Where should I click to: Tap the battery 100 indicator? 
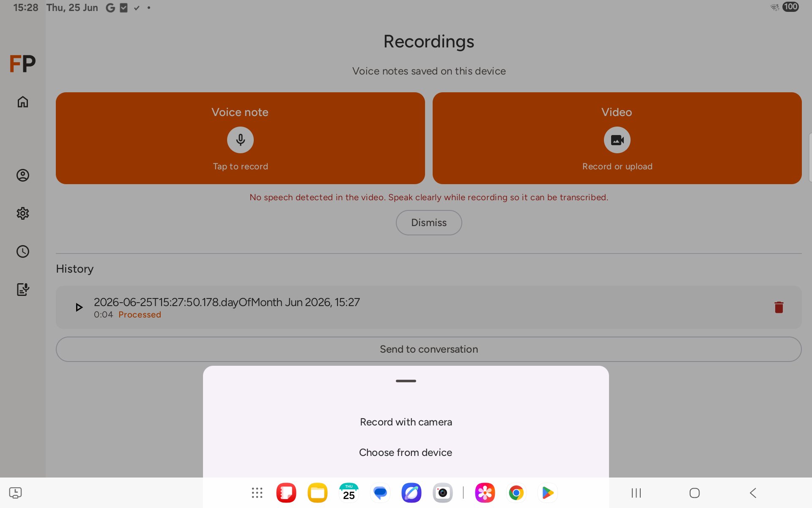coord(790,7)
